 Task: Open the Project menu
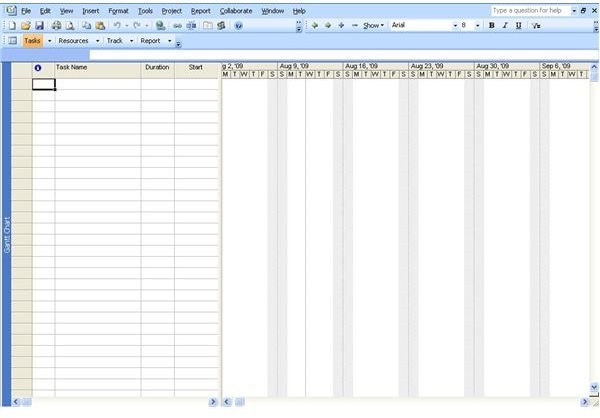click(x=171, y=11)
